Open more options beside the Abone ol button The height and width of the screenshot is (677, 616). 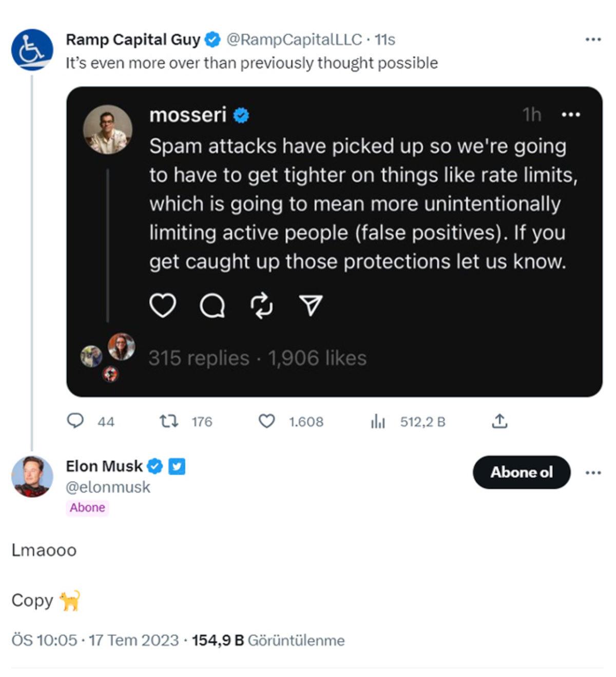[593, 472]
